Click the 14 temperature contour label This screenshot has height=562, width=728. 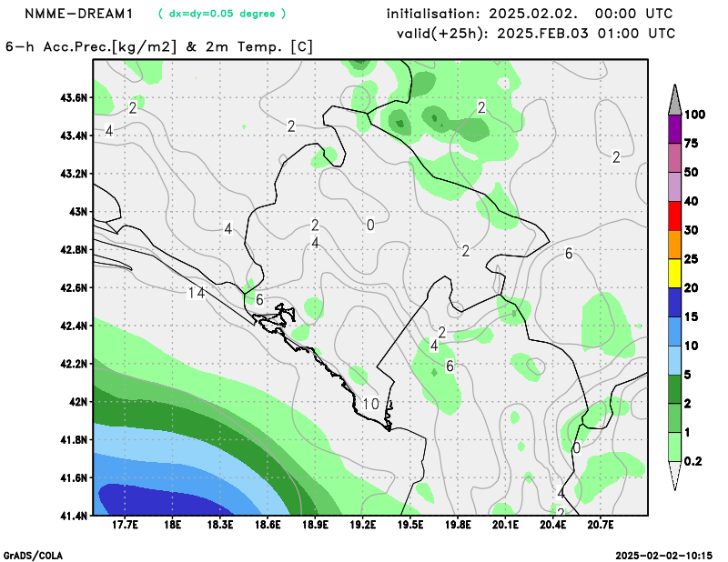pos(196,293)
